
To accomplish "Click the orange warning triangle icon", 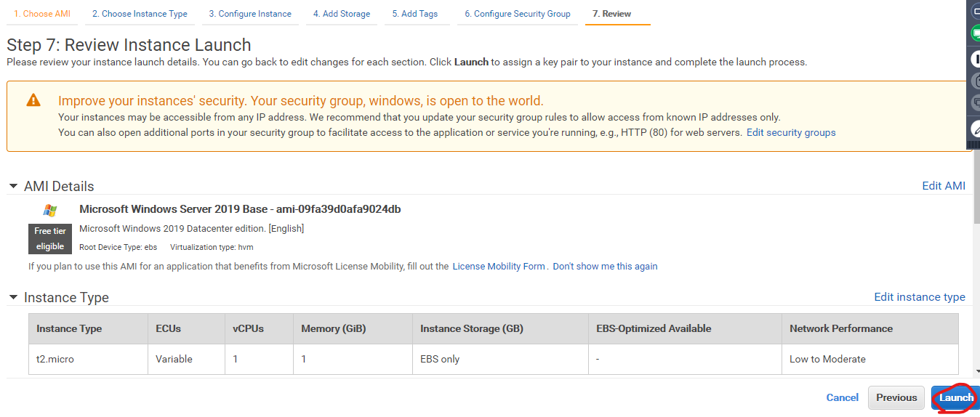I will [33, 101].
